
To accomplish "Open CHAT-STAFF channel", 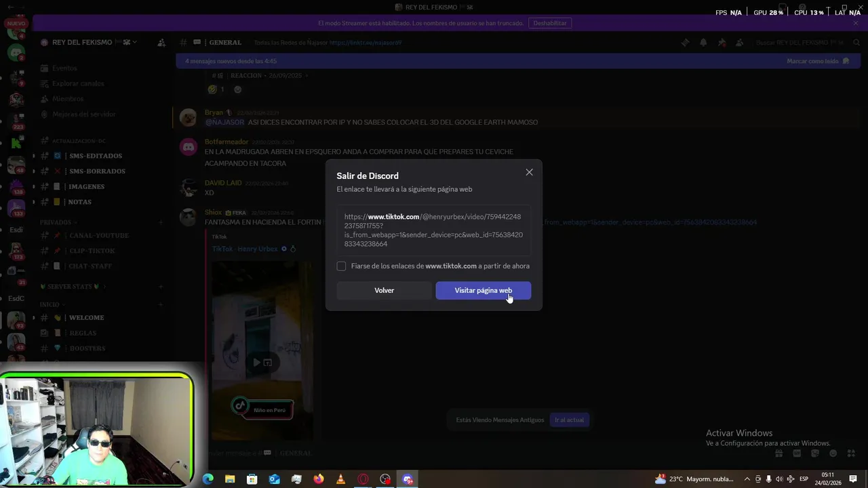I will click(x=103, y=266).
